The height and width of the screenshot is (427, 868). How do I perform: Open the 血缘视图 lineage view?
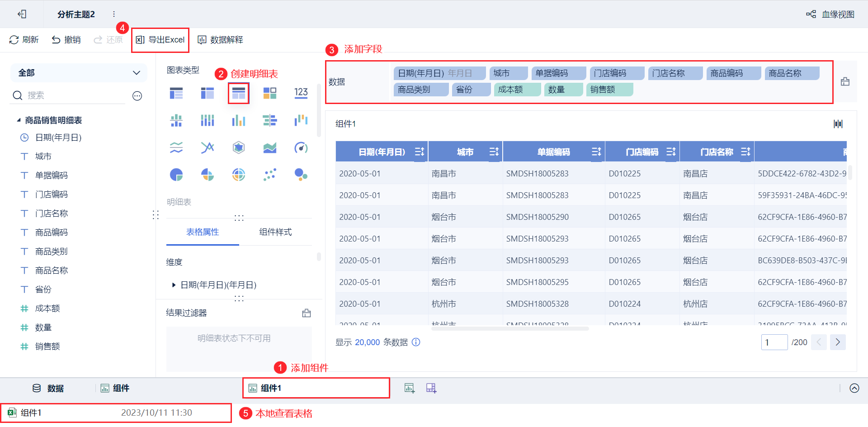coord(830,14)
